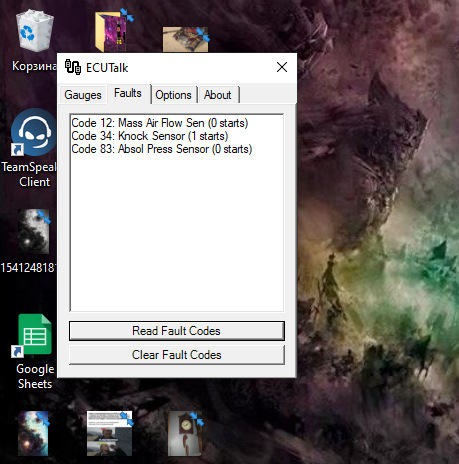This screenshot has width=459, height=464.
Task: Select the colorful galaxy image at the bottom left
Action: pos(33,433)
